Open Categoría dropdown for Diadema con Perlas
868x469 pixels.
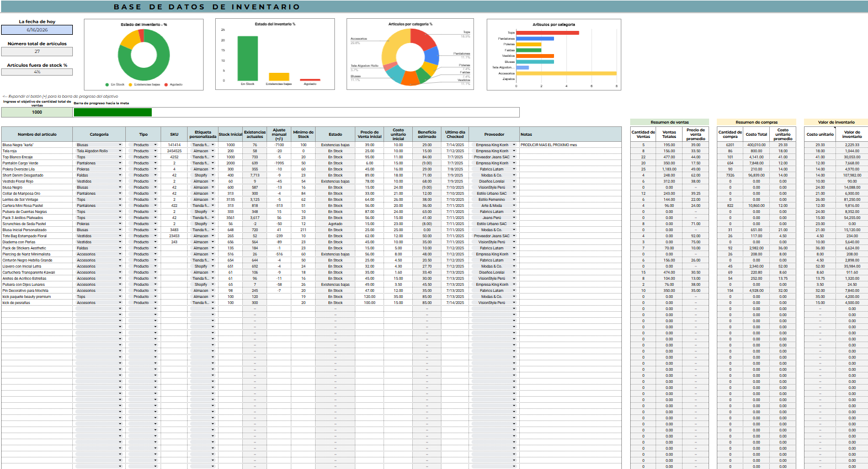click(x=120, y=242)
